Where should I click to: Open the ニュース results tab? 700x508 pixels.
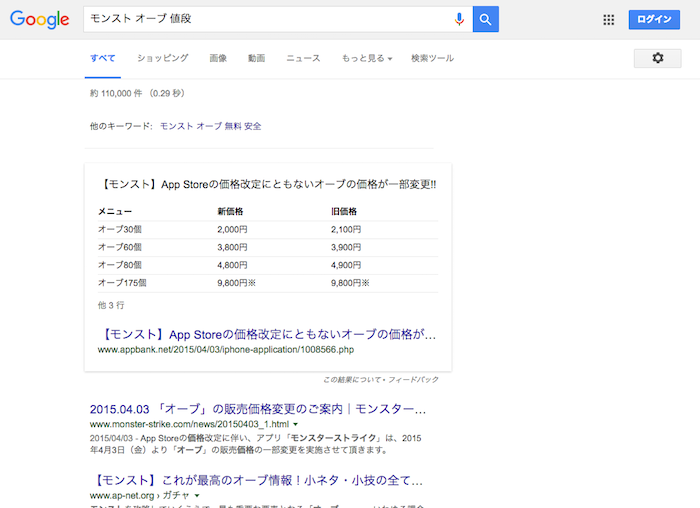pyautogui.click(x=303, y=58)
